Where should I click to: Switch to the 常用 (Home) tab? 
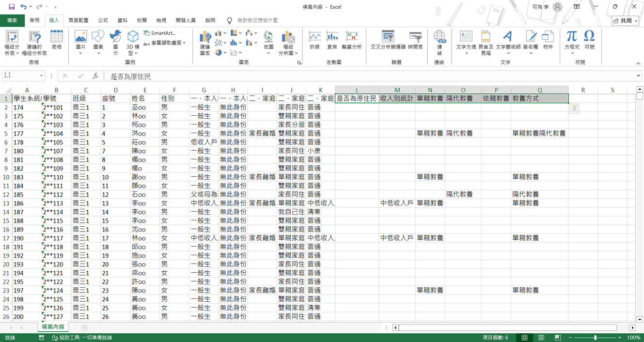coord(34,20)
